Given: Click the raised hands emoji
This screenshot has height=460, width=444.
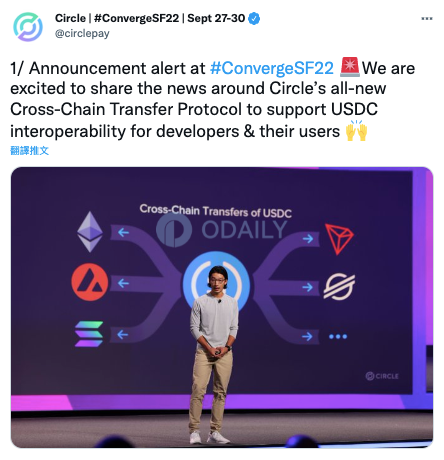Looking at the screenshot, I should (x=356, y=131).
